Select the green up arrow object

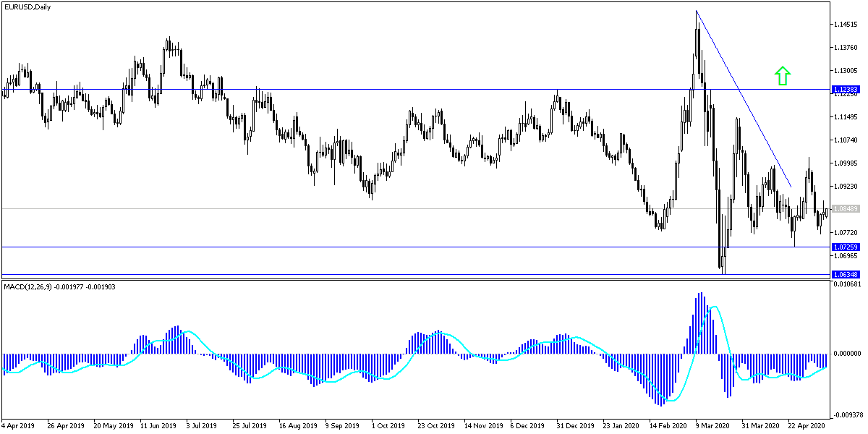pos(782,76)
